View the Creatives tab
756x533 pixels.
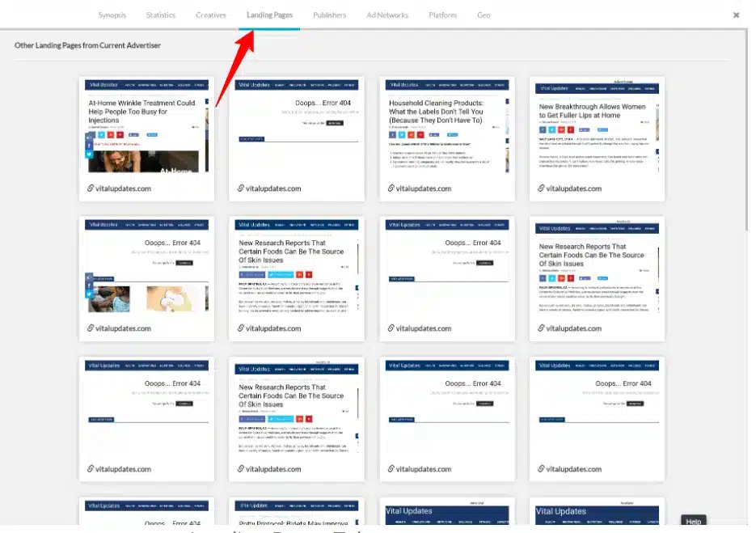[211, 15]
